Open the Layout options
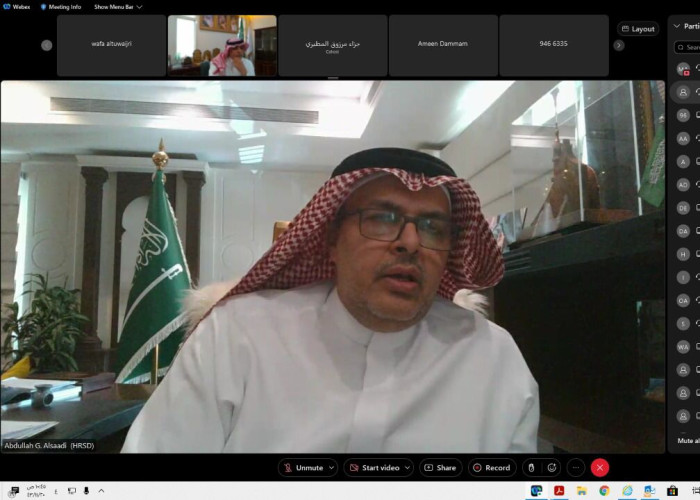 coord(637,29)
